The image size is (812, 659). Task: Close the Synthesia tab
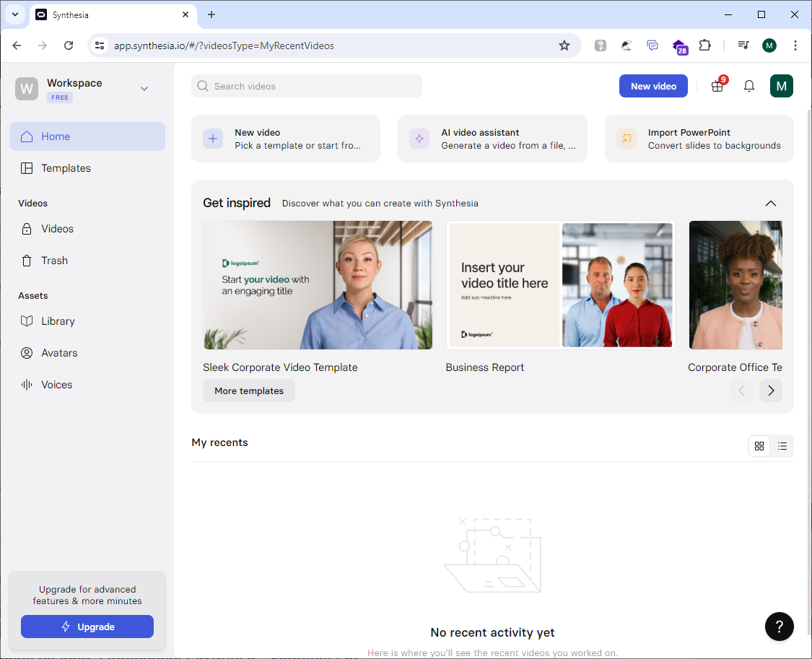[x=185, y=14]
